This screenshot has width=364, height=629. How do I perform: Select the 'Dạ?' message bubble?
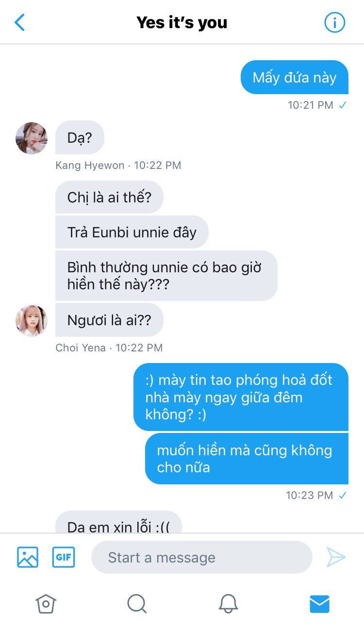(x=80, y=137)
